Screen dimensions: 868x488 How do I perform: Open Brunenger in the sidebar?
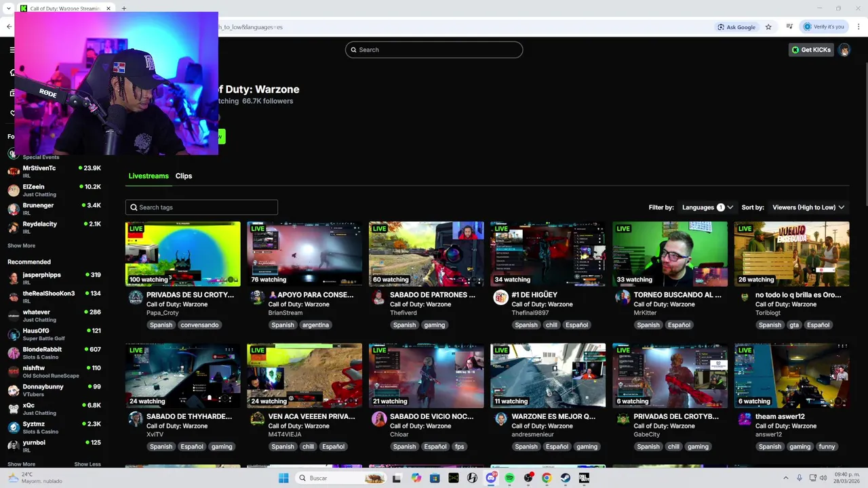point(54,208)
